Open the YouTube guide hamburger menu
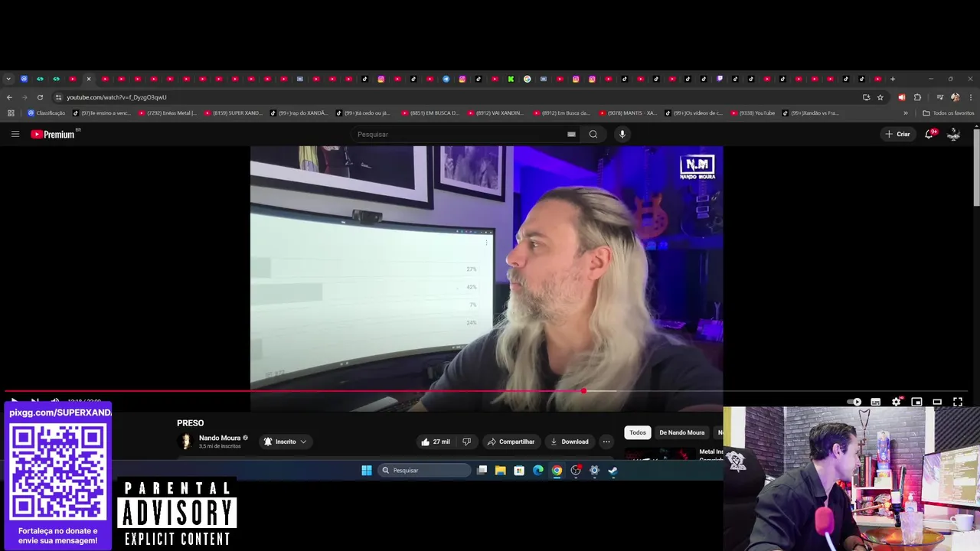980x551 pixels. (x=15, y=134)
